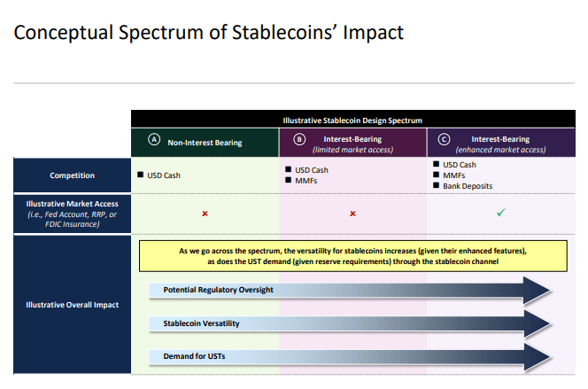
Task: Click the Illustrative Market Access row label
Action: pyautogui.click(x=72, y=214)
